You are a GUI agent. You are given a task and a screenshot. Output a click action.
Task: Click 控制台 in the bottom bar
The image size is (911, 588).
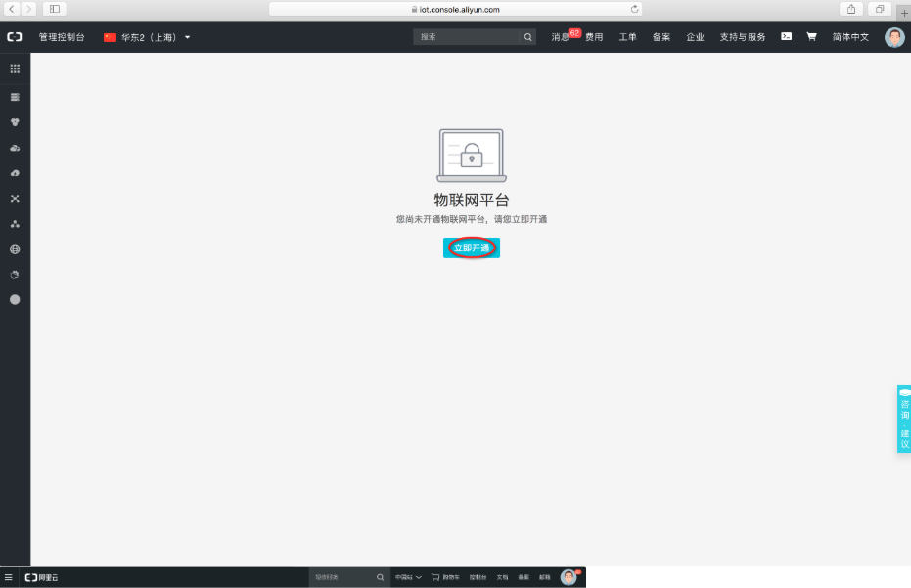478,577
